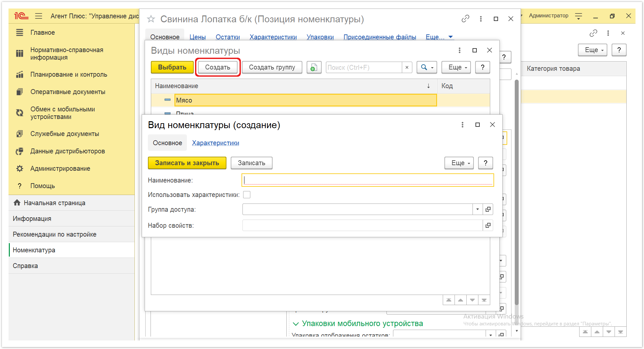
Task: Expand the Группа доступа dropdown arrow
Action: pyautogui.click(x=477, y=209)
